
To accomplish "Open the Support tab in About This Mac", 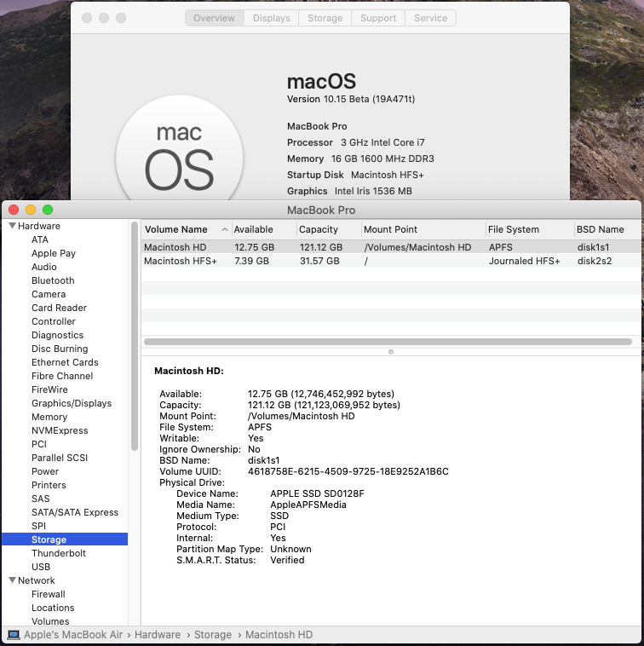I will (x=378, y=18).
